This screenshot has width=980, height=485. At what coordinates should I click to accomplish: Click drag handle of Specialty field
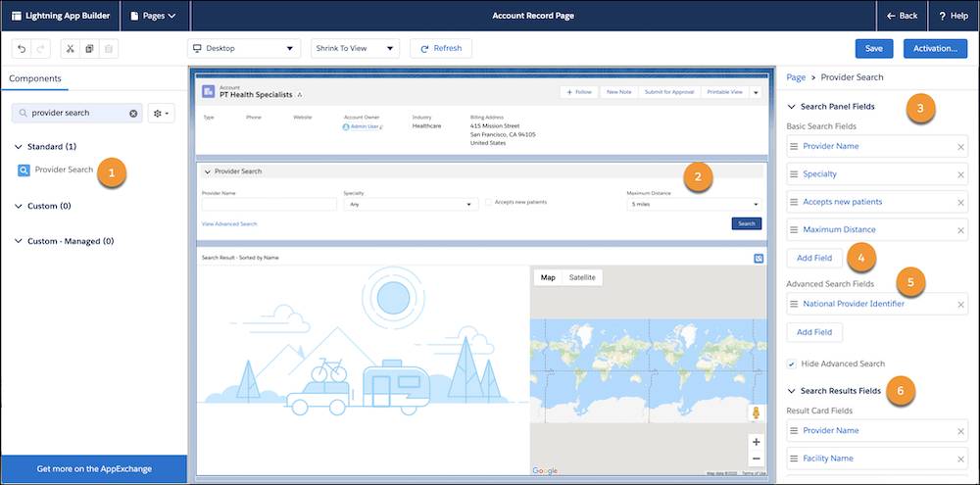tap(794, 174)
